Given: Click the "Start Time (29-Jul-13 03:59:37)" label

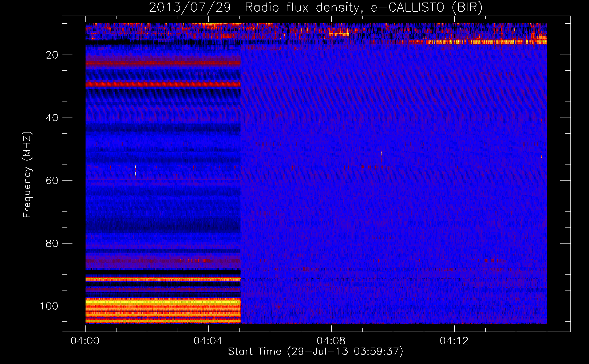Looking at the screenshot, I should point(316,352).
